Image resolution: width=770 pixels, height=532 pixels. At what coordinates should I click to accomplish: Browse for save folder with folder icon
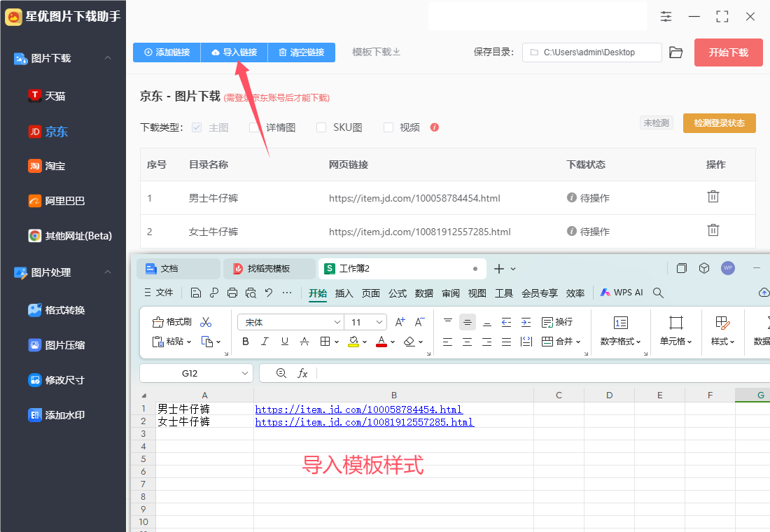pyautogui.click(x=675, y=52)
